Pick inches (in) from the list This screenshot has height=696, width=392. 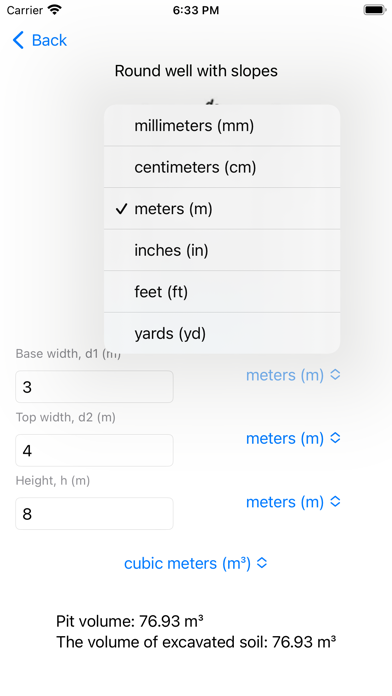coord(222,250)
